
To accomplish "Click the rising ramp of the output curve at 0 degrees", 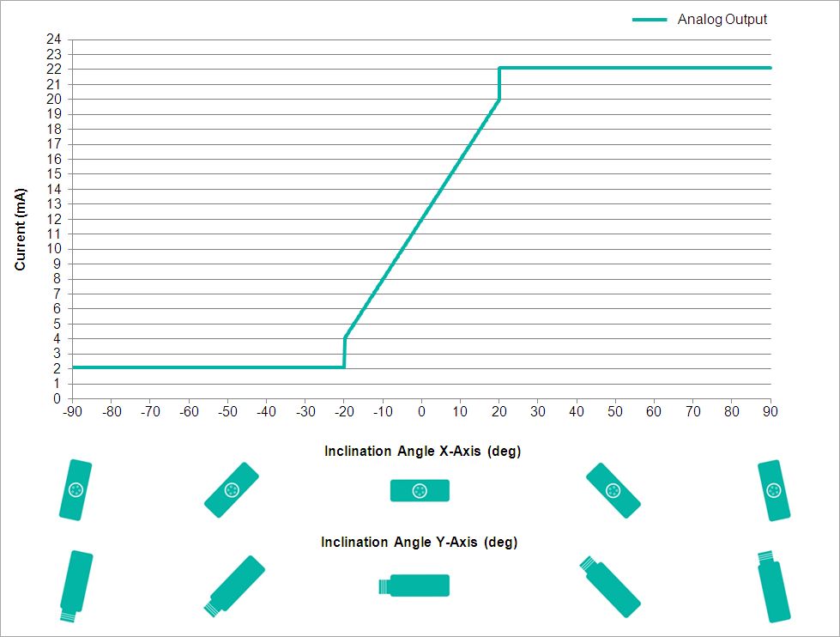I will click(421, 219).
